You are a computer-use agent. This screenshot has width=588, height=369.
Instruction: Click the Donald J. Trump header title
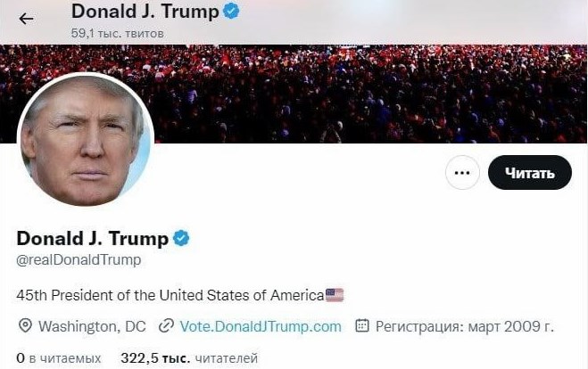point(145,12)
